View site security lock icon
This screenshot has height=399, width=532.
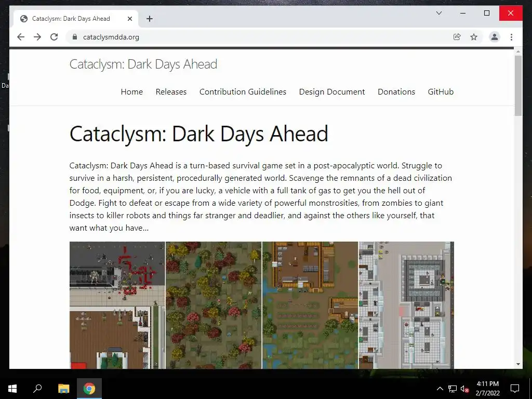(75, 37)
